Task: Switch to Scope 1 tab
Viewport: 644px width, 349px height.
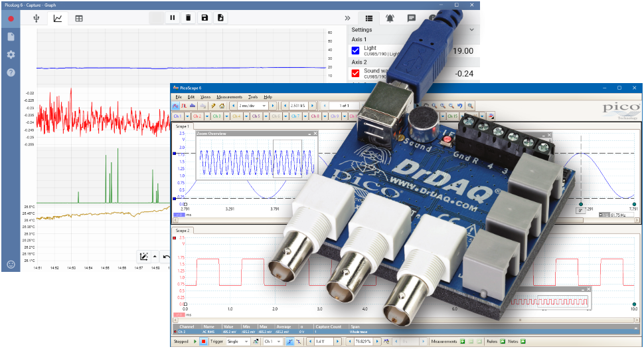Action: coord(183,126)
